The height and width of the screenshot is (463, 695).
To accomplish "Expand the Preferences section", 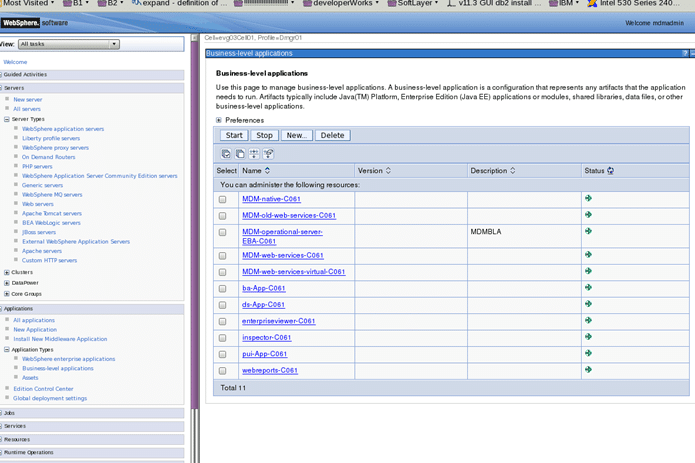I will click(219, 120).
